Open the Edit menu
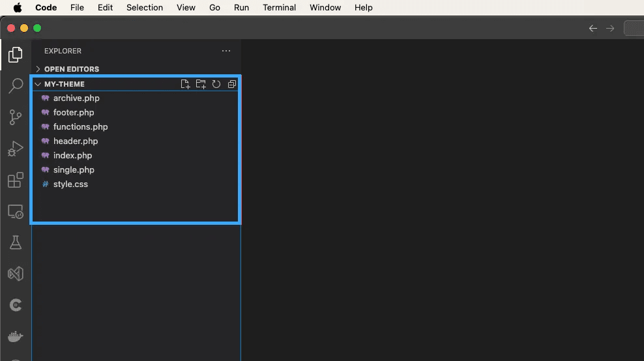 point(105,7)
